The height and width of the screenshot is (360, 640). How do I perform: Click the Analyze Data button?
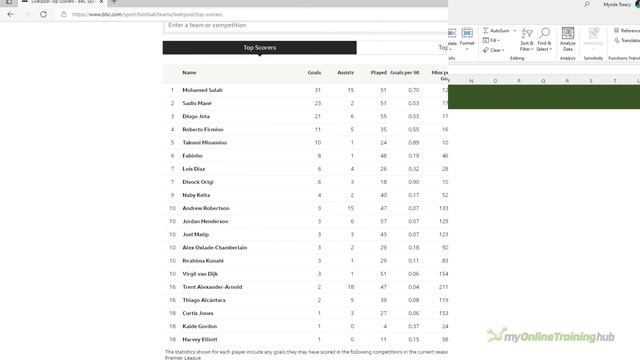568,39
